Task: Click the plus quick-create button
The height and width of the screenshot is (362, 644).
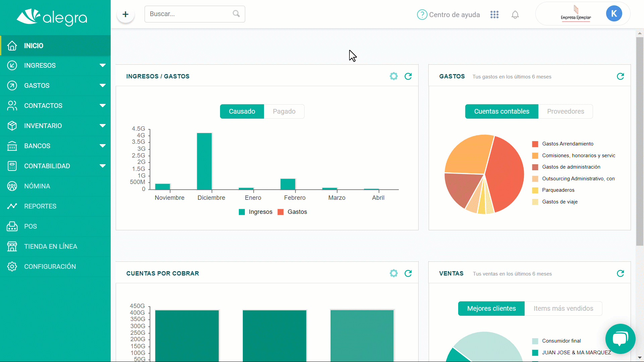Action: tap(125, 14)
